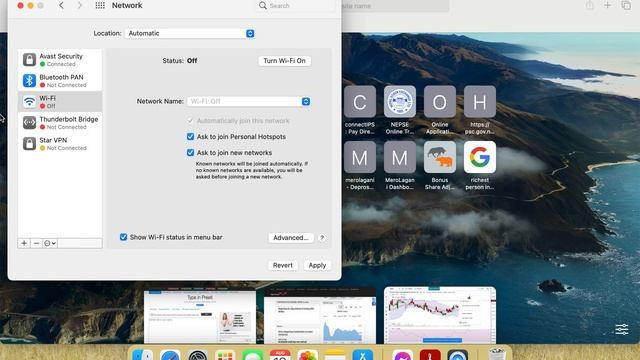Open Safari start page customize settings icon
This screenshot has height=360, width=640.
pos(622,329)
